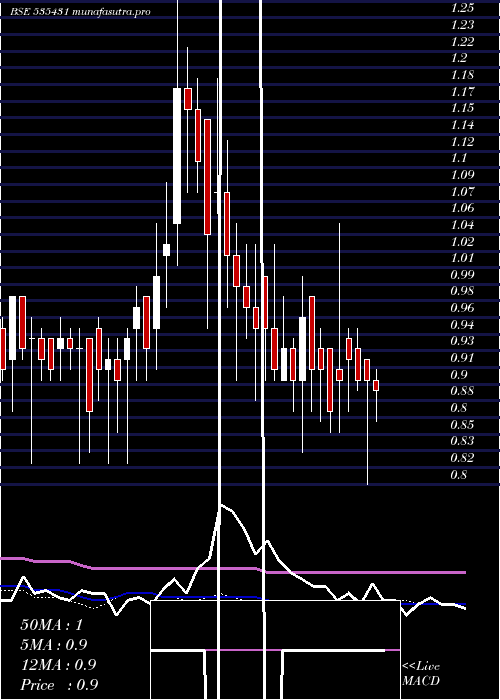
Task: Click the 50MA : 1 legend value
Action: click(x=52, y=625)
